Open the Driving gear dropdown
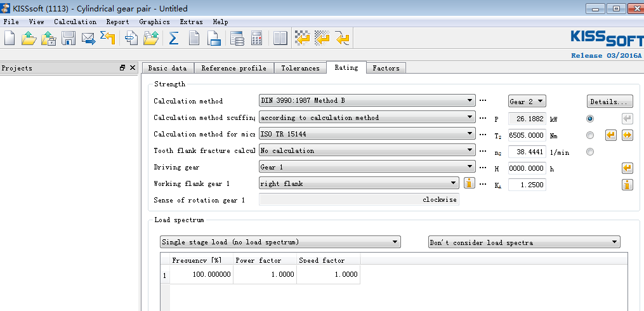 (x=367, y=167)
